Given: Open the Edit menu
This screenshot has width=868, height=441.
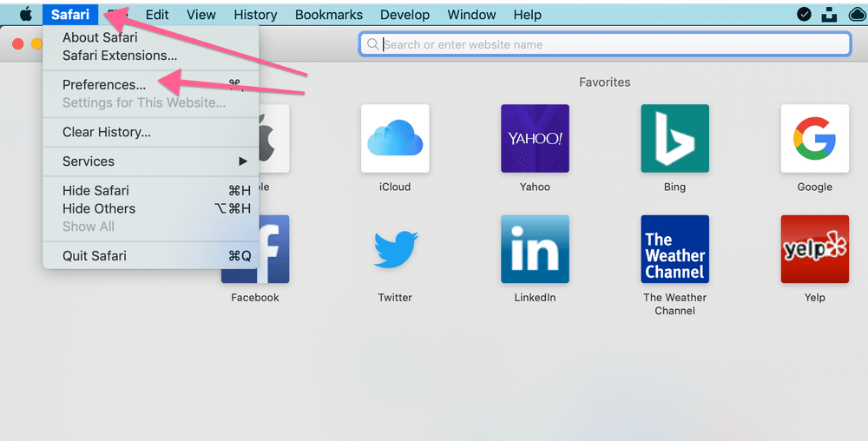Looking at the screenshot, I should point(157,15).
